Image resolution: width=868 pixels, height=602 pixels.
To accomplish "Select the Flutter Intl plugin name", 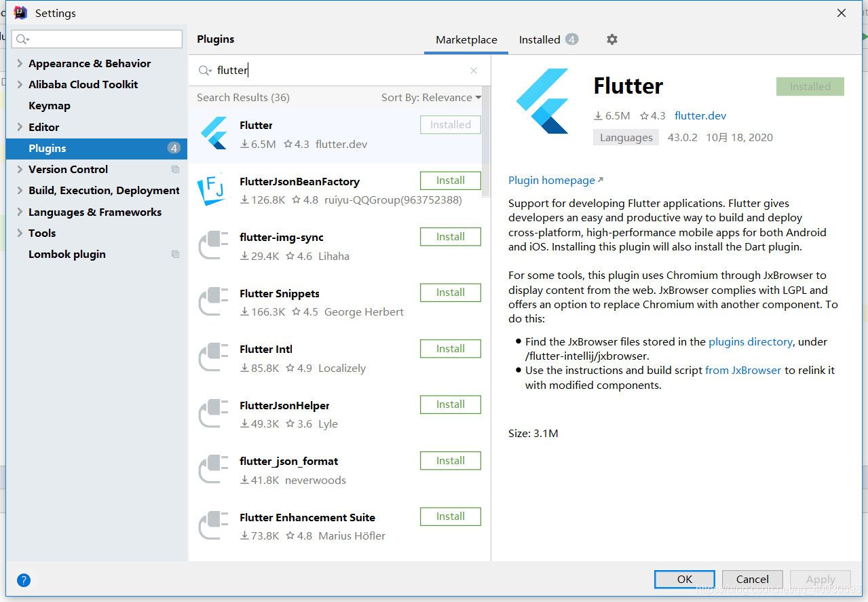I will click(x=266, y=349).
